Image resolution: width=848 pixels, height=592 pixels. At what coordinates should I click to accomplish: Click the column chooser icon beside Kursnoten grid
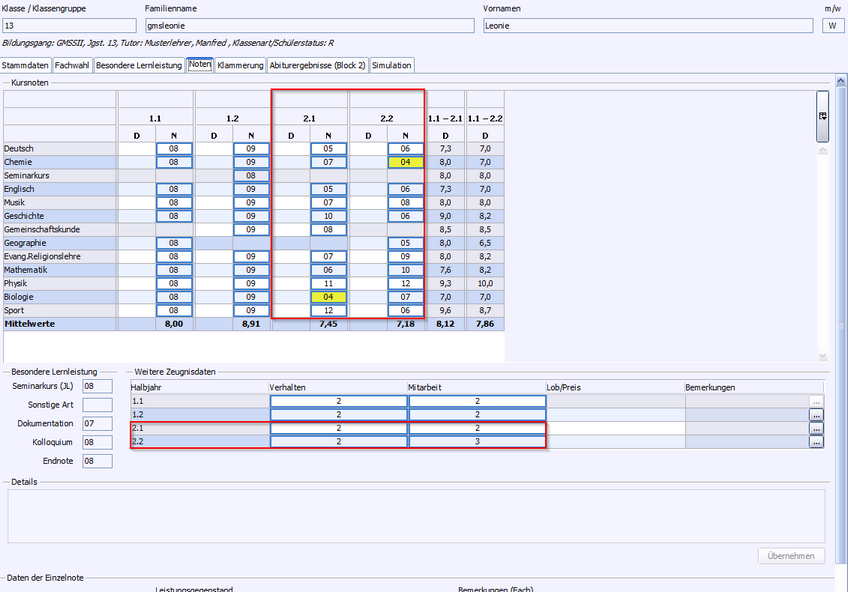[x=822, y=116]
